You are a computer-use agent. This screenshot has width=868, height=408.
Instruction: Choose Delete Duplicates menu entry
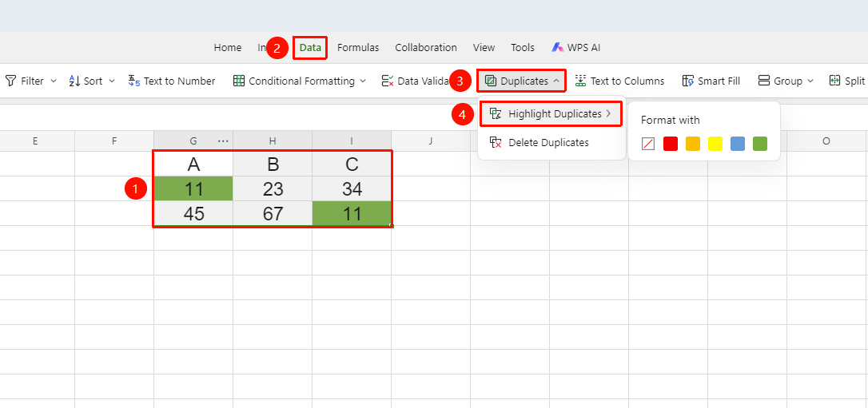pyautogui.click(x=552, y=143)
